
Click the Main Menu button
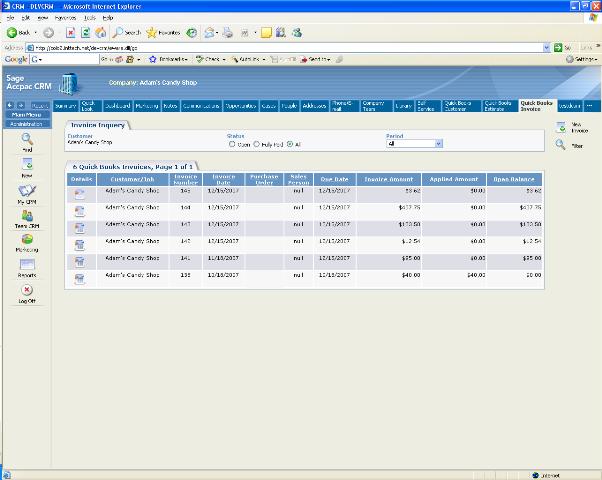(26, 114)
